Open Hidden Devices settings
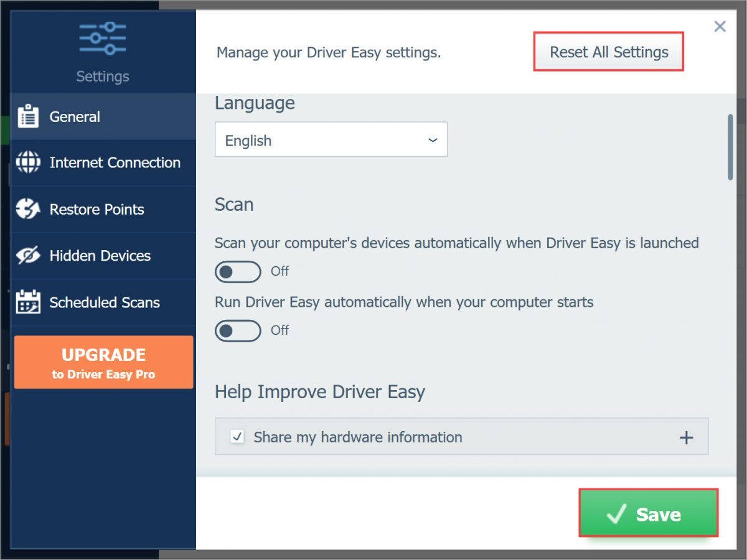Image resolution: width=747 pixels, height=560 pixels. (103, 256)
